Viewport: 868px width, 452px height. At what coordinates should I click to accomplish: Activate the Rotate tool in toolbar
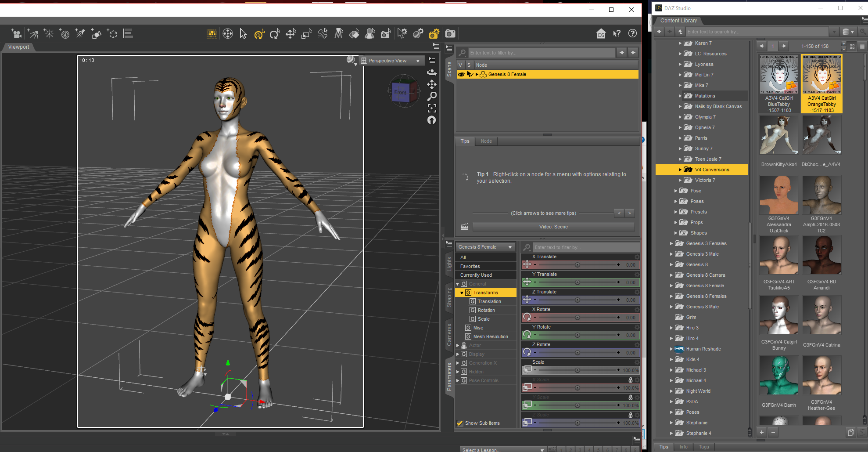click(275, 34)
